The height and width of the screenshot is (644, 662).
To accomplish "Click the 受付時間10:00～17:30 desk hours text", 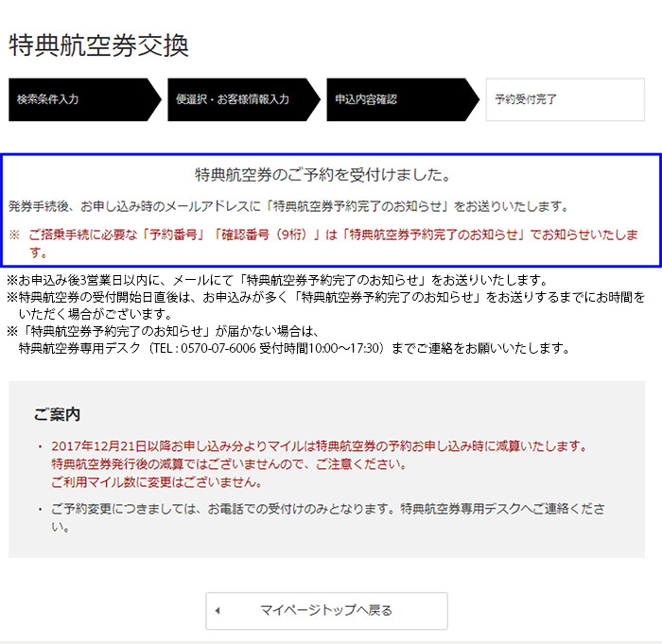I will [323, 348].
